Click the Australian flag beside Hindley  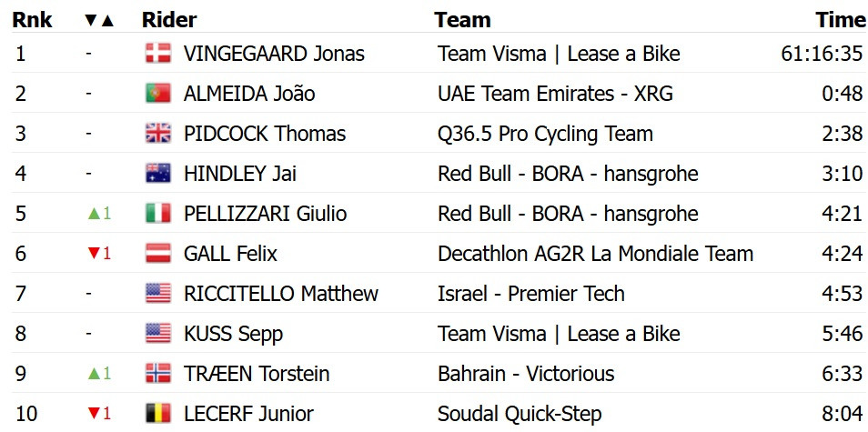157,174
